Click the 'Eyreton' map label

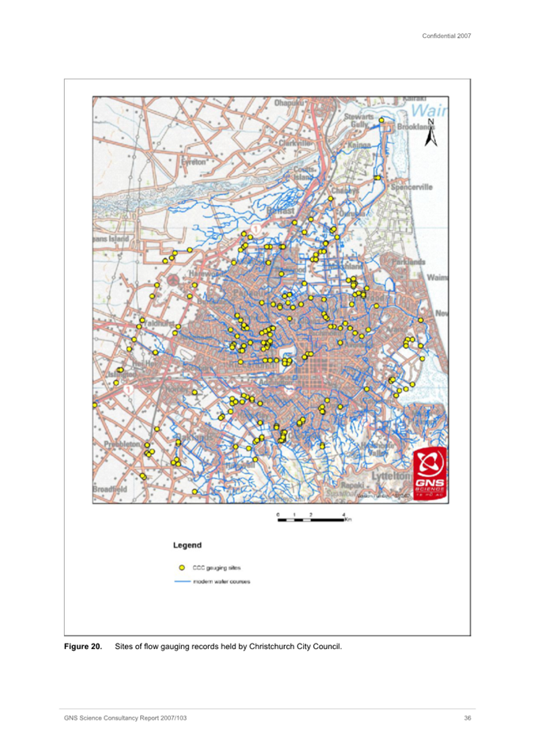193,162
